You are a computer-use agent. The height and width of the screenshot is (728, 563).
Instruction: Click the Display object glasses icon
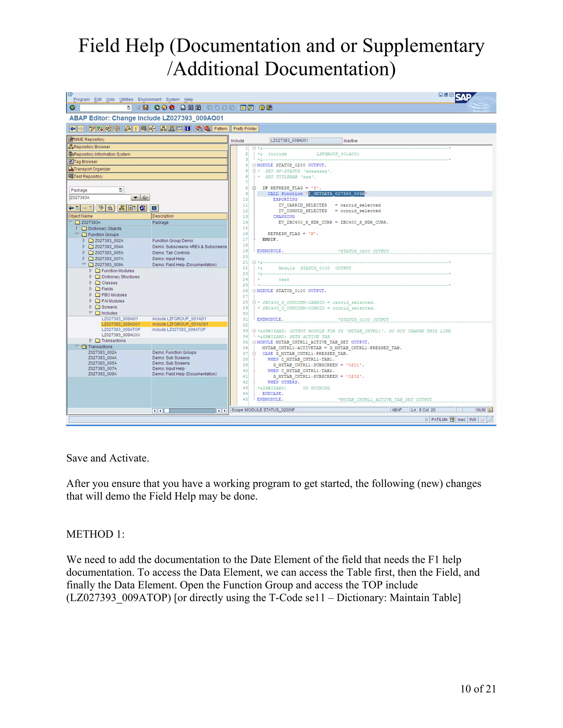145,198
